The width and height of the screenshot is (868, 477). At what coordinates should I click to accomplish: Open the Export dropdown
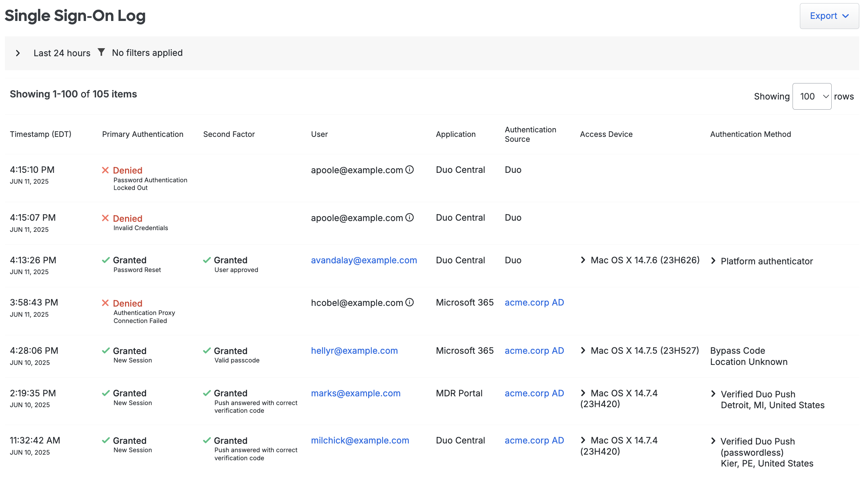829,16
